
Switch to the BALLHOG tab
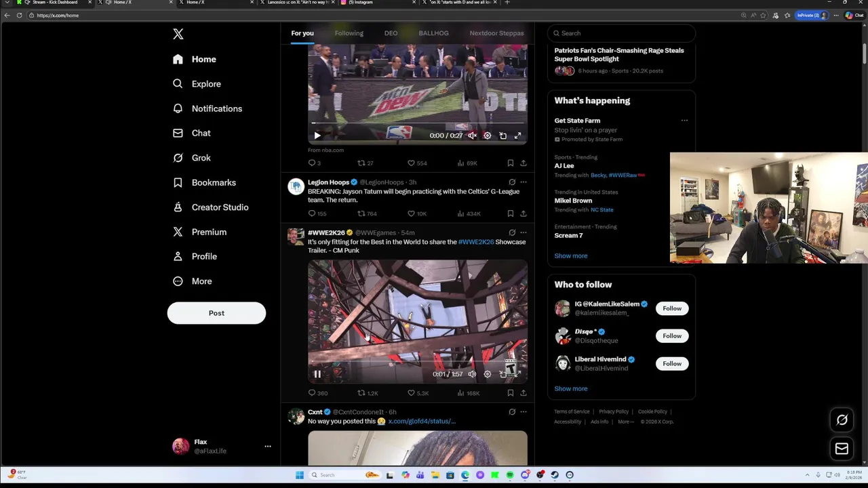(433, 33)
